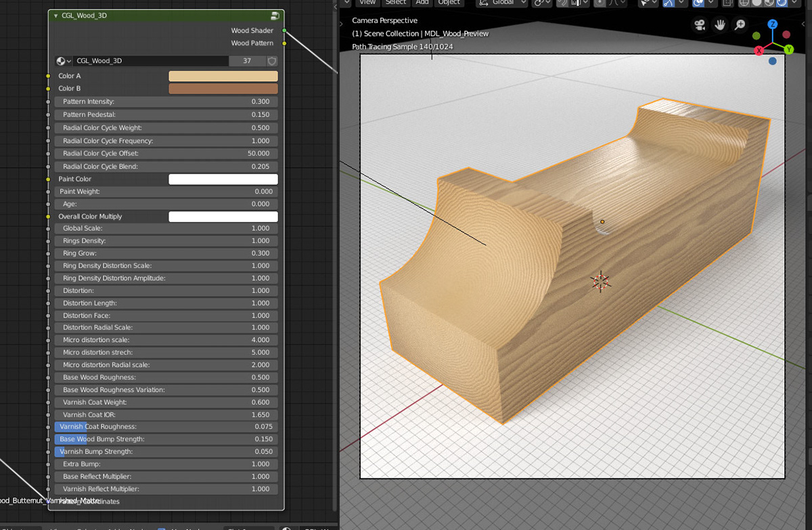Click the Varnish Coat Weight field
This screenshot has width=812, height=530.
tap(166, 402)
